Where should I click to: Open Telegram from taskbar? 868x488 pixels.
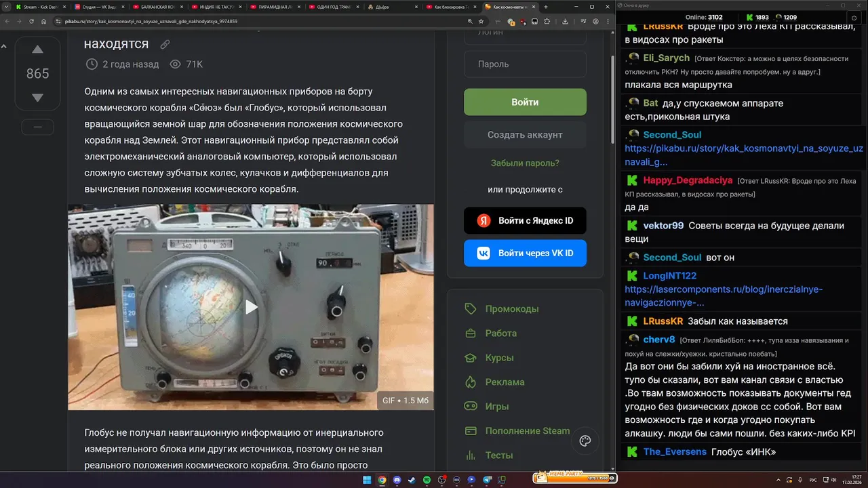pos(486,480)
